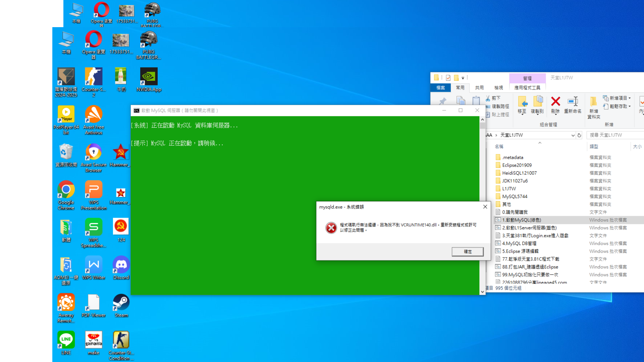Open the WPS Presentation shortcut
The width and height of the screenshot is (644, 362).
coord(94,195)
